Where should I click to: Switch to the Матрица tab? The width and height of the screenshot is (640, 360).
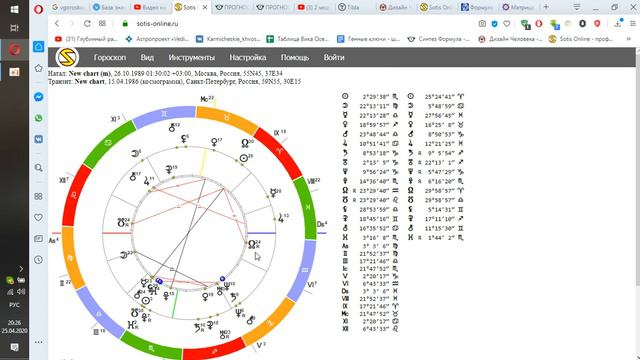pyautogui.click(x=518, y=7)
